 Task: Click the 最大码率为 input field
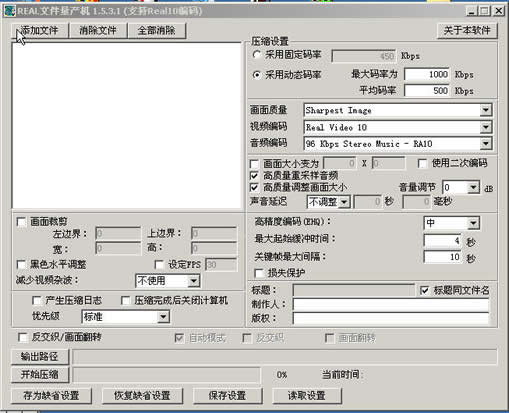point(427,74)
